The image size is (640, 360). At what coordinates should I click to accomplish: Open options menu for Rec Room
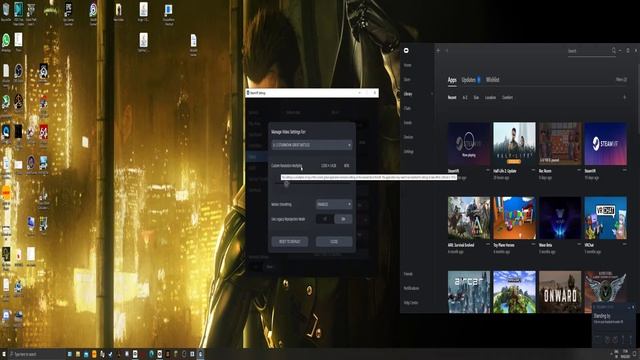(x=579, y=171)
